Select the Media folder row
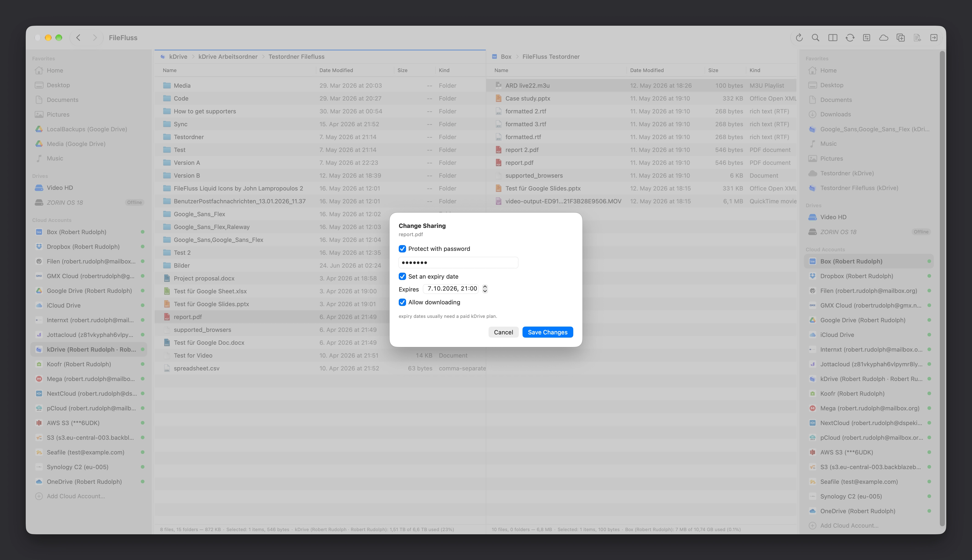This screenshot has height=560, width=972. coord(320,85)
